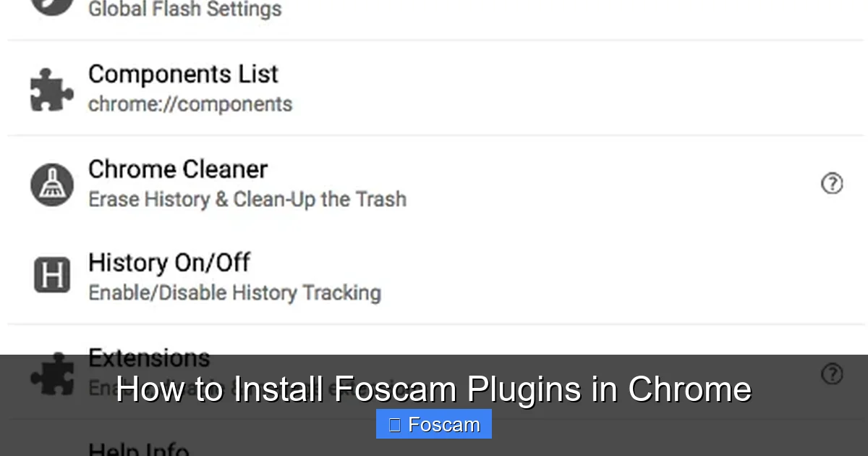Click the "Erase History & Clean-Up the Trash" subtitle
868x456 pixels.
pos(247,199)
